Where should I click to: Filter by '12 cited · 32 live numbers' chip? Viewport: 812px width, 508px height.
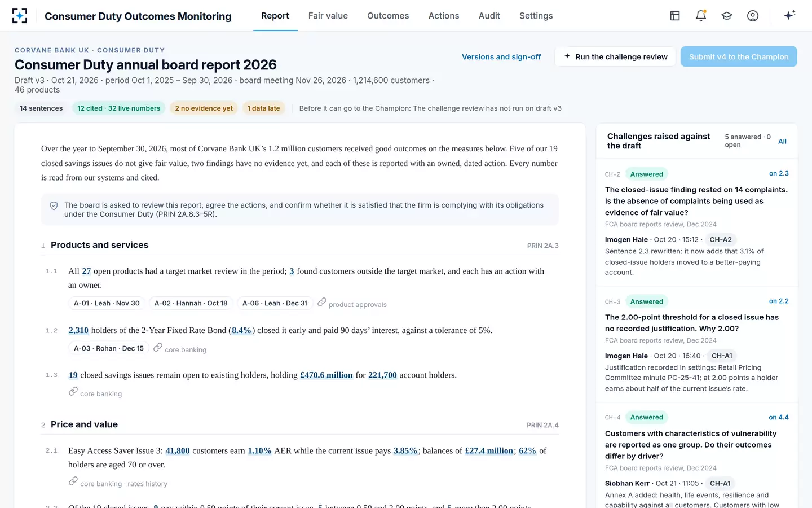[x=119, y=108]
